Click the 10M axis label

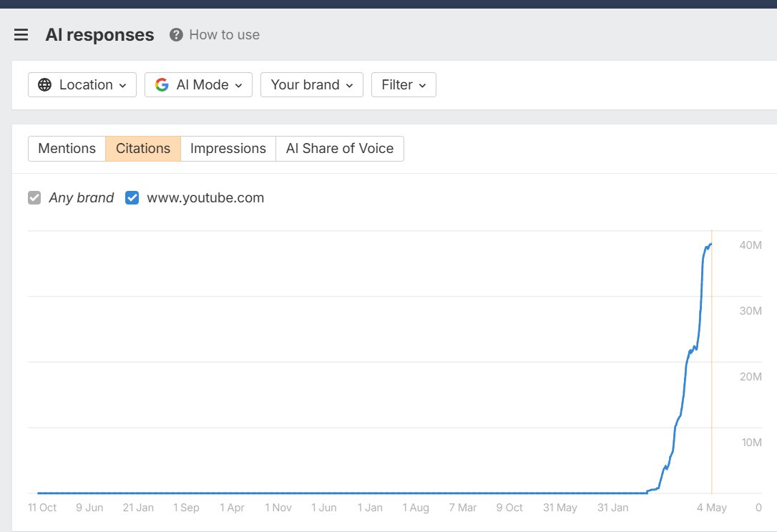pyautogui.click(x=751, y=443)
